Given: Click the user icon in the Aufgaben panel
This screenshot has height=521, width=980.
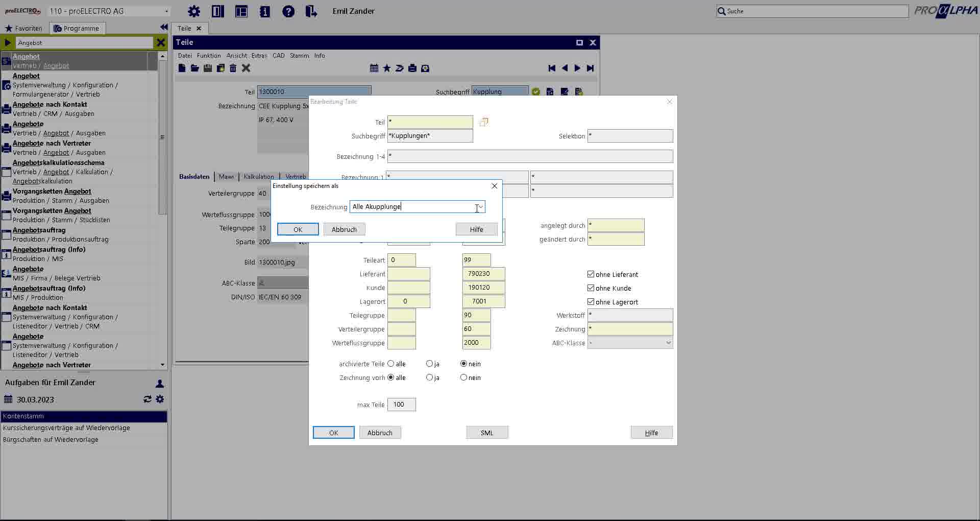Looking at the screenshot, I should pyautogui.click(x=160, y=383).
